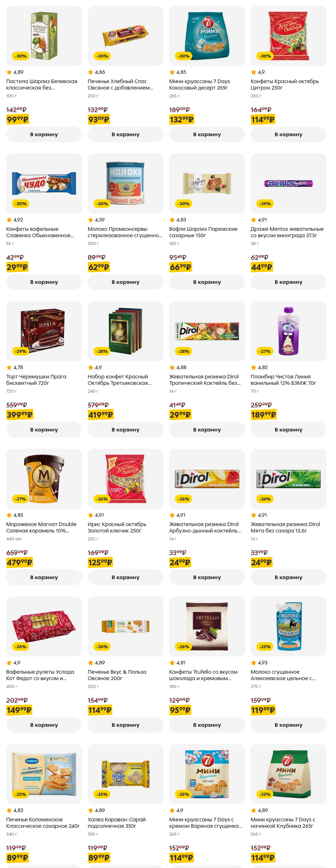Image resolution: width=336 pixels, height=868 pixels.
Task: Open Молоко сгущенное Алексеевское title link
Action: pyautogui.click(x=283, y=675)
